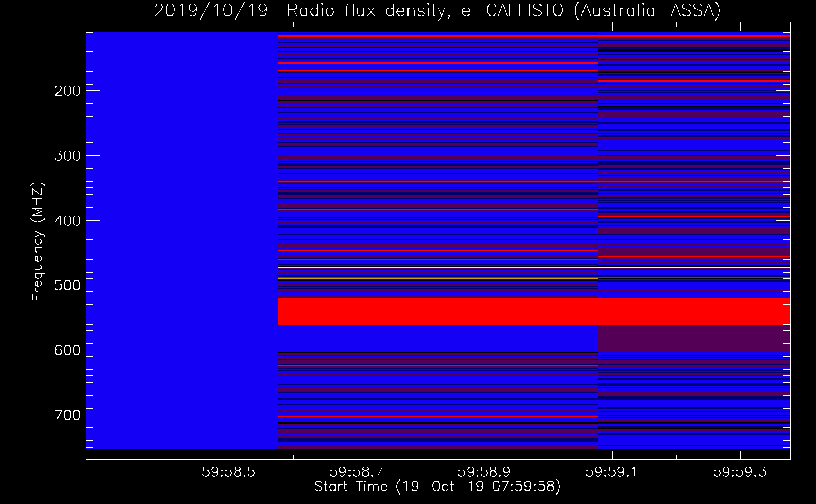This screenshot has height=504, width=816.
Task: Click the wide red band near 540 MHz
Action: click(x=534, y=311)
